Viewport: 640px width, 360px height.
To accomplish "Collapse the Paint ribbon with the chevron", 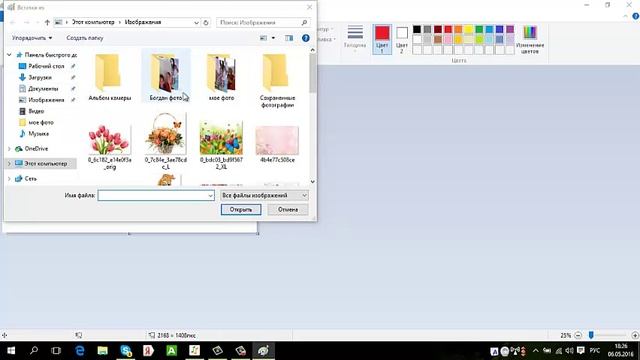I will pyautogui.click(x=625, y=17).
